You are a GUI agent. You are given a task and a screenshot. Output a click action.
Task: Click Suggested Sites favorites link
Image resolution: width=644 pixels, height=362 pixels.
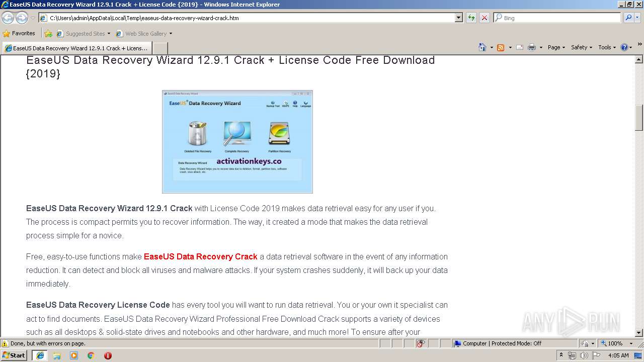(x=83, y=34)
